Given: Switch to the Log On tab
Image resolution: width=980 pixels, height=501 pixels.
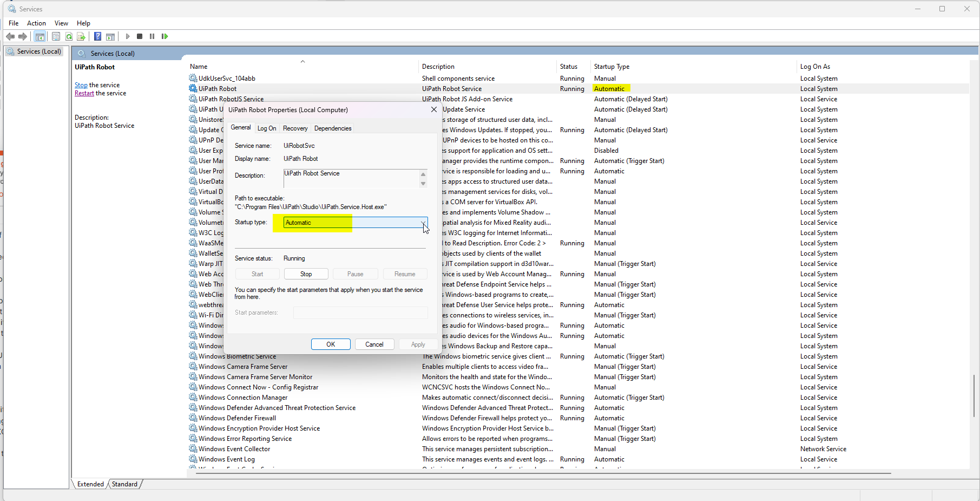Looking at the screenshot, I should [267, 128].
